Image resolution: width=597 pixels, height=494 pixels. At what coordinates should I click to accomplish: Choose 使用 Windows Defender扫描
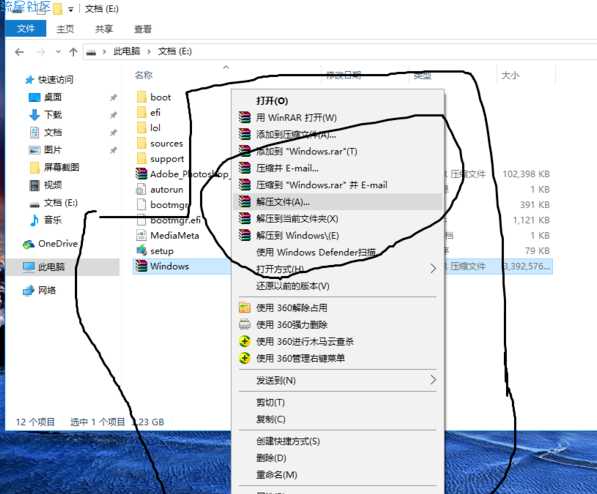coord(337,252)
